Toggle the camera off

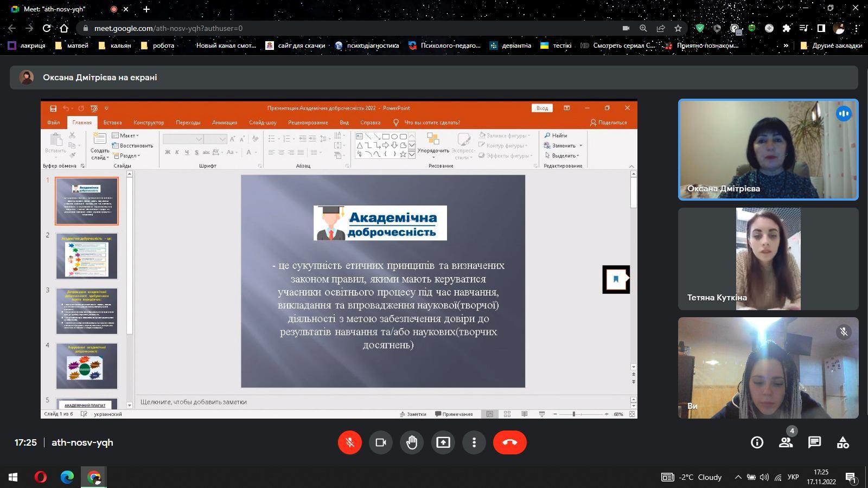(x=381, y=442)
